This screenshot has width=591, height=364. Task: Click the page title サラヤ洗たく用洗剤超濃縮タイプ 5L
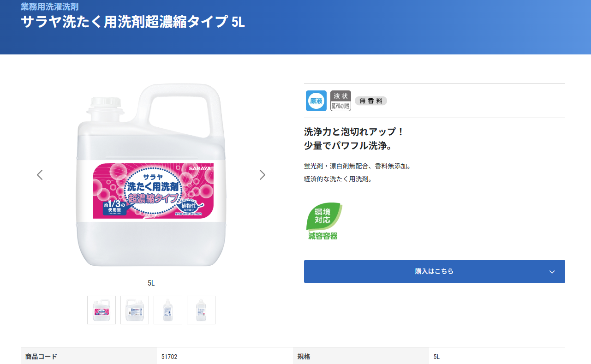click(133, 22)
